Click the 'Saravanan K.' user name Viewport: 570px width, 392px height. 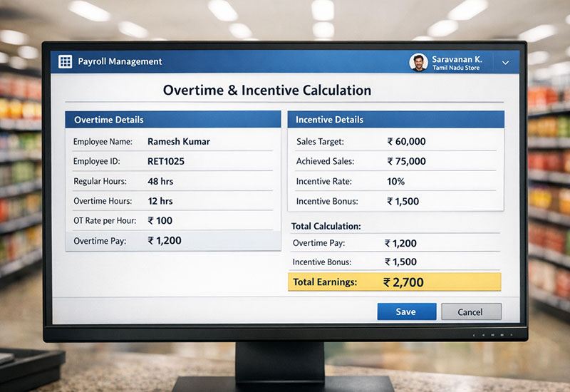pyautogui.click(x=457, y=59)
